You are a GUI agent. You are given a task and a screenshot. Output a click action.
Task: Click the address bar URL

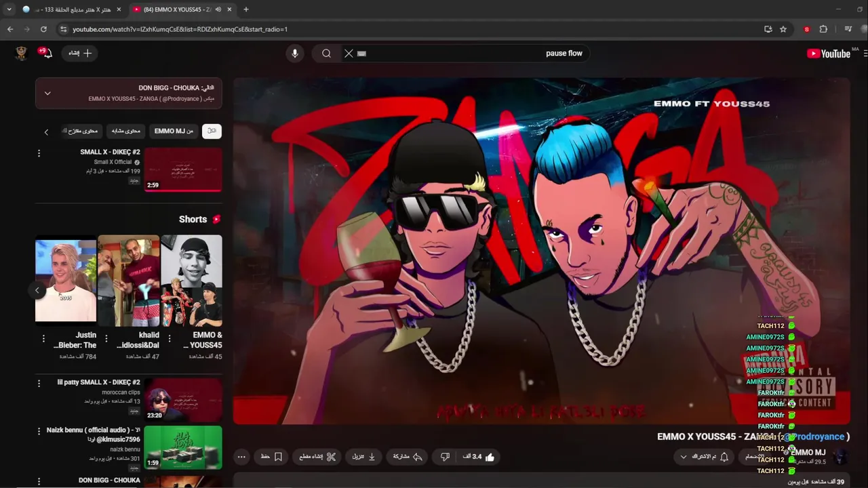(180, 29)
